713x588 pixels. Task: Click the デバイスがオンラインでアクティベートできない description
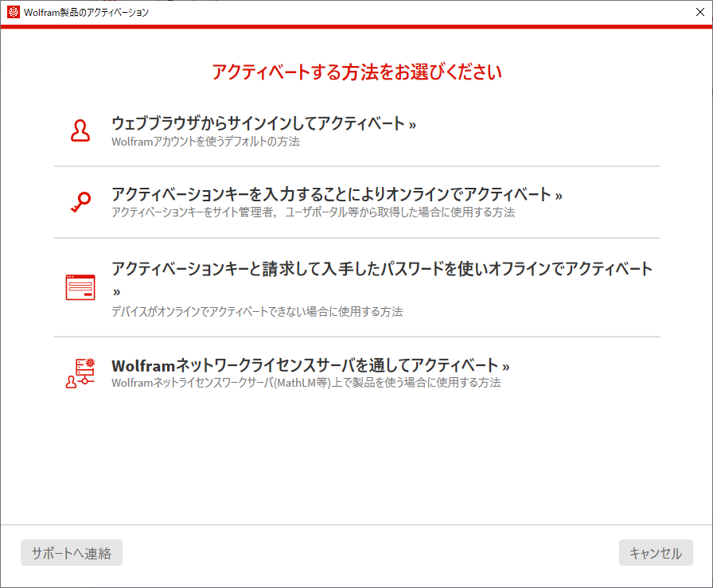(x=257, y=312)
